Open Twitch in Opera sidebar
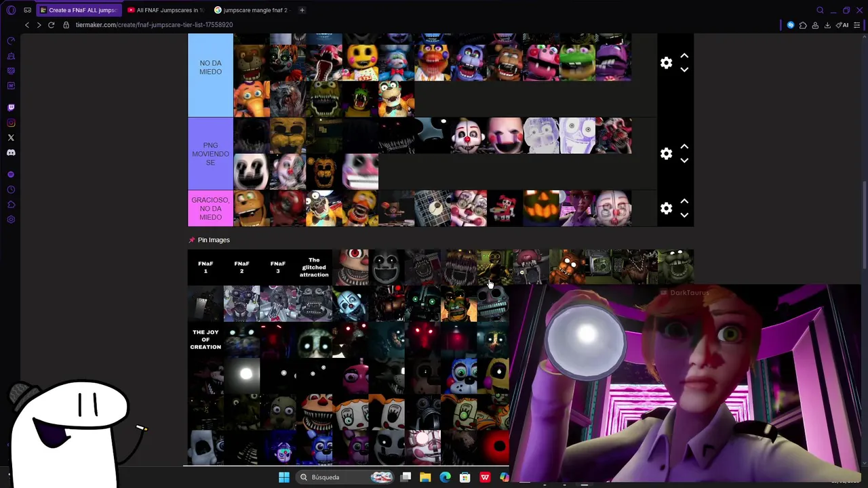 (11, 107)
